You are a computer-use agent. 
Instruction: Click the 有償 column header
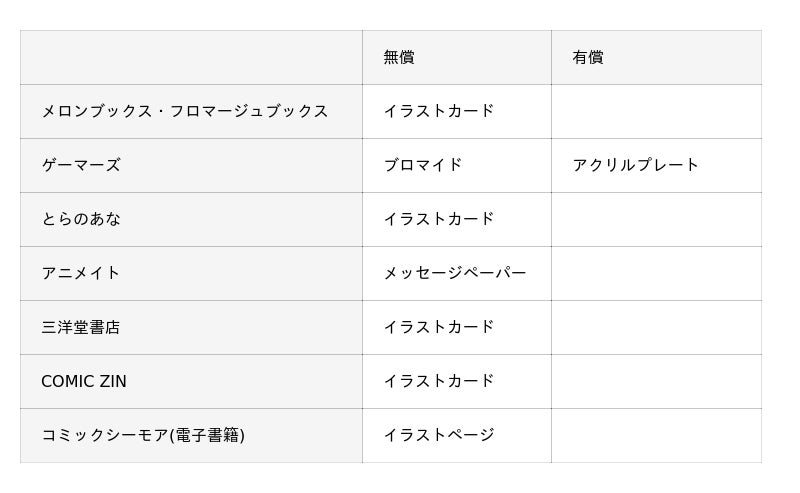coord(588,57)
